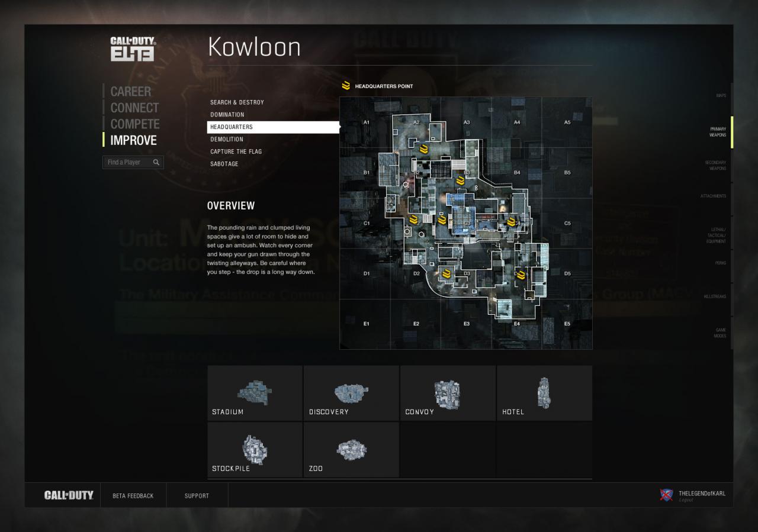
Task: Click the headquarters marker near D5
Action: pos(521,275)
